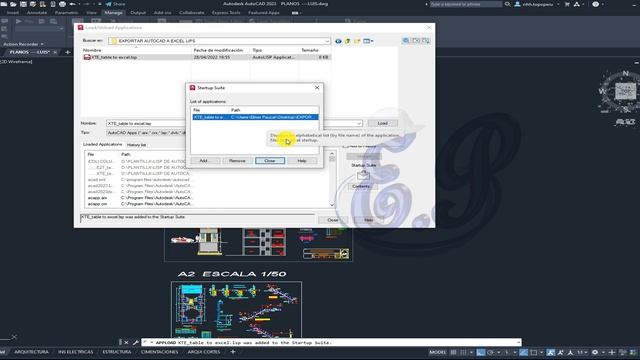640x360 pixels.
Task: Click the Record play icon in Action Recorder
Action: pyautogui.click(x=19, y=21)
